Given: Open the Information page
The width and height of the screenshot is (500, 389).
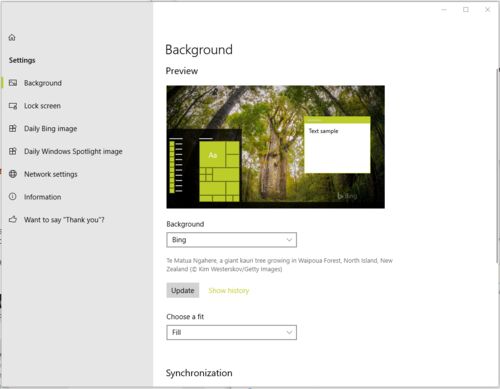Looking at the screenshot, I should (x=42, y=197).
